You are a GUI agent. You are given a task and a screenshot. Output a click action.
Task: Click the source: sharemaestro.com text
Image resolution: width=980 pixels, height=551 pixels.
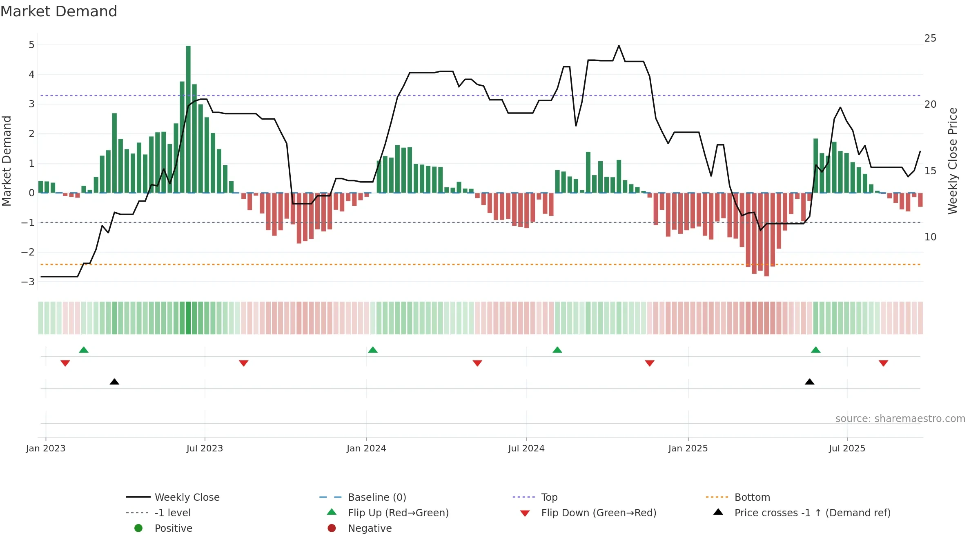(900, 419)
